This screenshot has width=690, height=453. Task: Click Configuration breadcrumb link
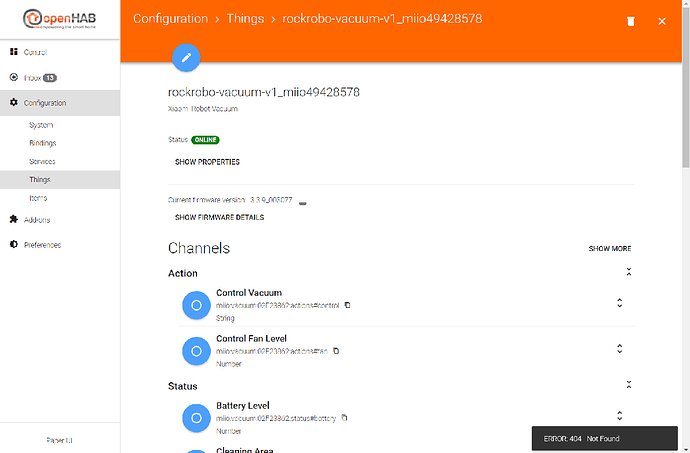170,18
